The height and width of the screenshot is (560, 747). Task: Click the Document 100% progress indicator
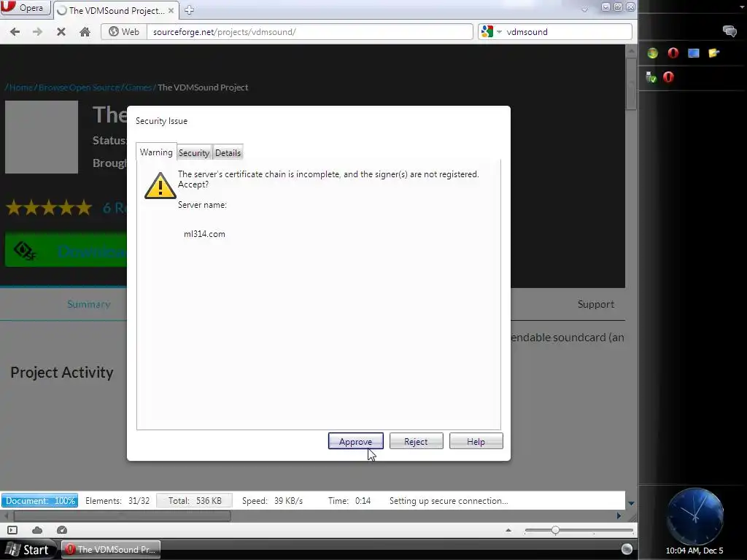tap(40, 500)
